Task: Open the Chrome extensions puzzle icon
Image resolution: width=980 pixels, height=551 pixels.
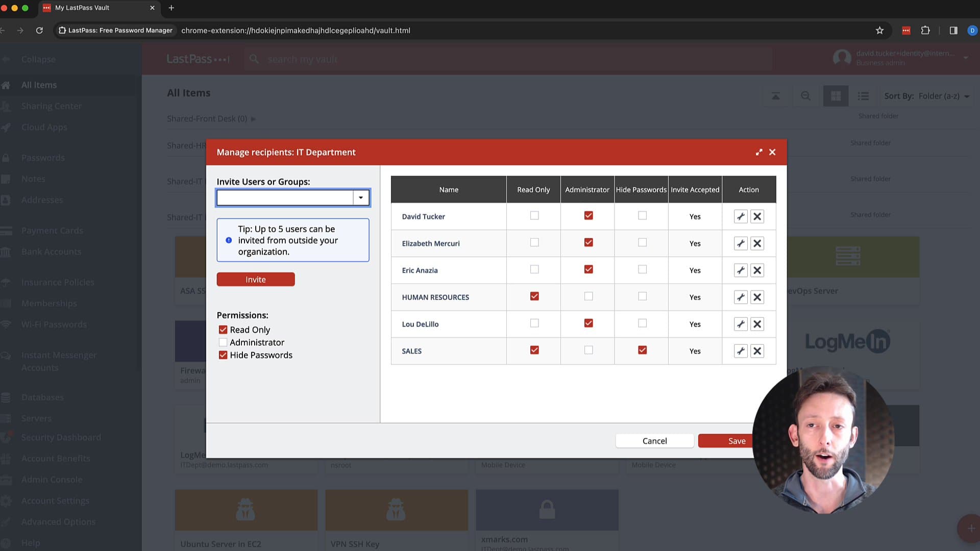Action: coord(925,31)
